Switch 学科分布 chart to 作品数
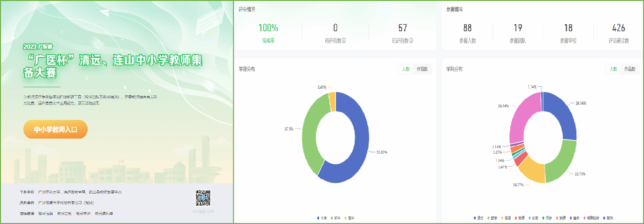Image resolution: width=644 pixels, height=224 pixels. [x=630, y=69]
